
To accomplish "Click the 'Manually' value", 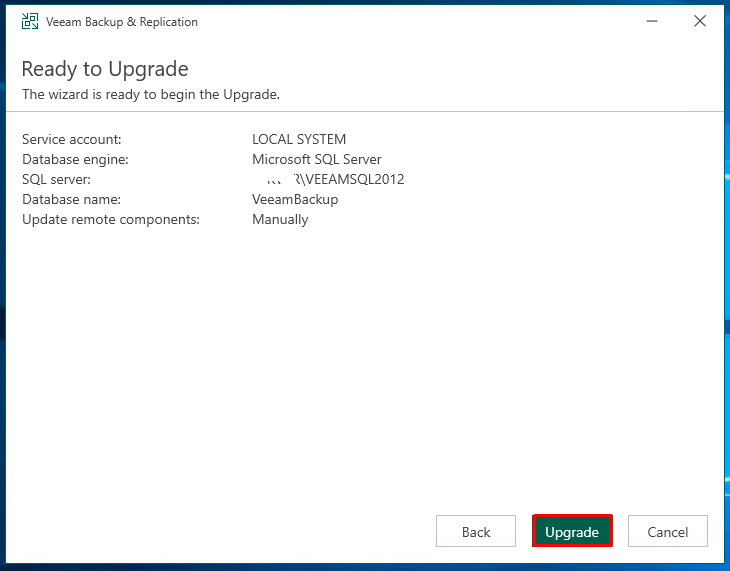I will coord(280,219).
